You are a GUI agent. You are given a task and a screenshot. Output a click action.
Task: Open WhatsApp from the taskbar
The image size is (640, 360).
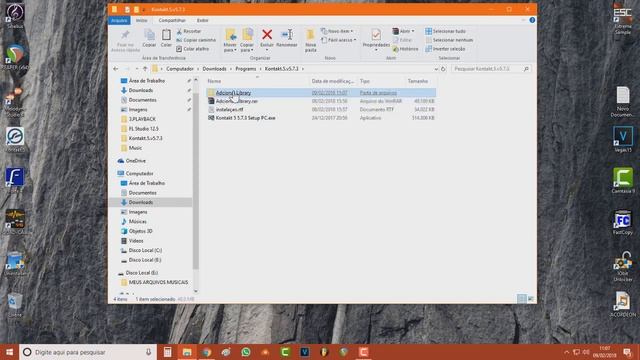[246, 352]
